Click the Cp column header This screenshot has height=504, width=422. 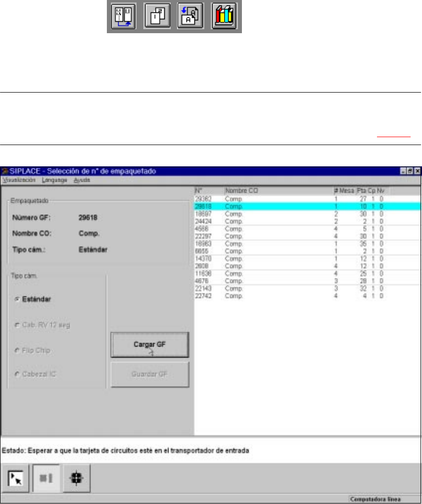tap(372, 191)
